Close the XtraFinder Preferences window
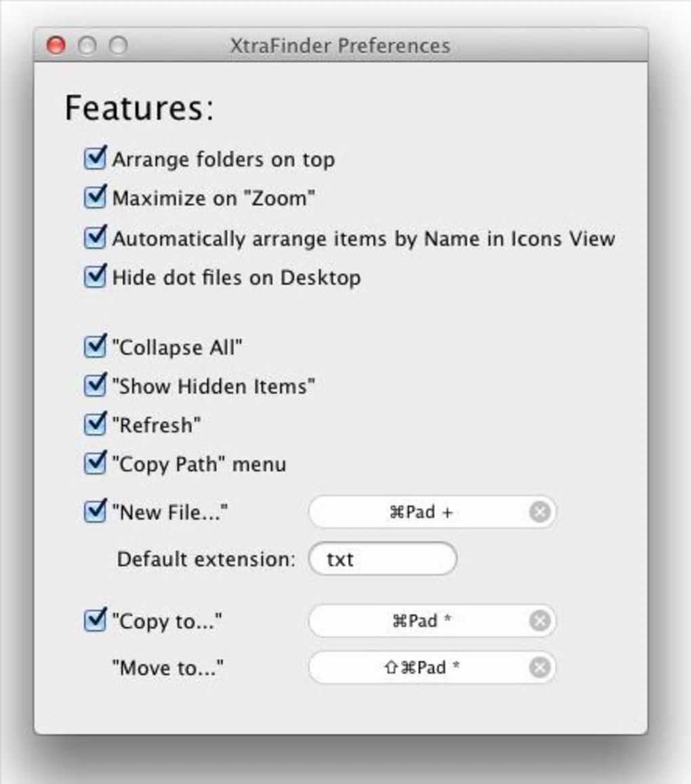Image resolution: width=691 pixels, height=784 pixels. click(x=56, y=45)
